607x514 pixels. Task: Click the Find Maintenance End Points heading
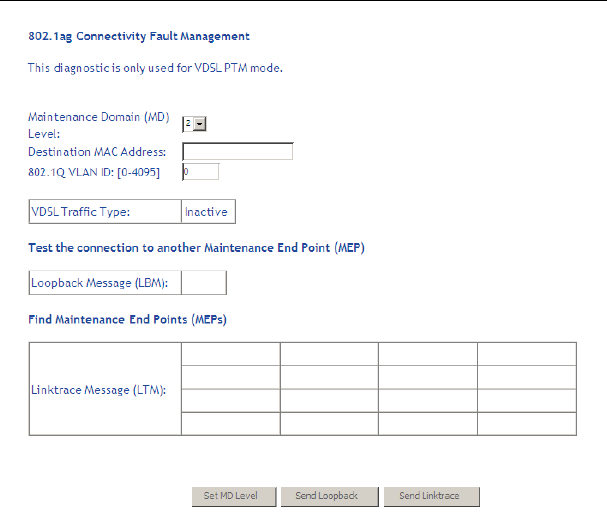pyautogui.click(x=129, y=319)
